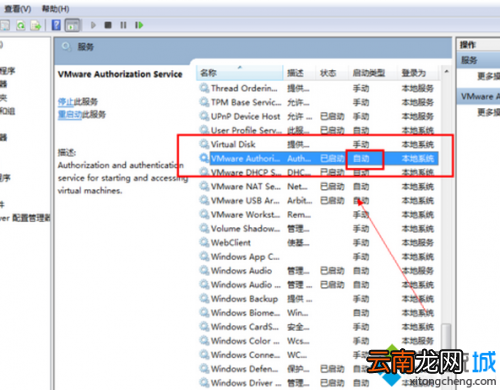Click gear icon of Windows Backup row
The height and width of the screenshot is (390, 500).
[204, 298]
